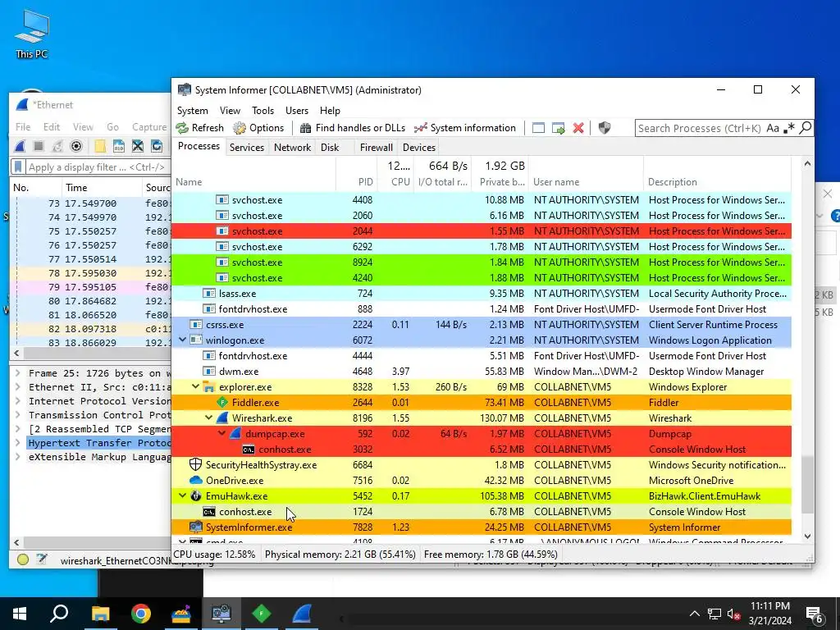Screen dimensions: 840x630
Task: Click the find window and thread icon
Action: (x=558, y=128)
